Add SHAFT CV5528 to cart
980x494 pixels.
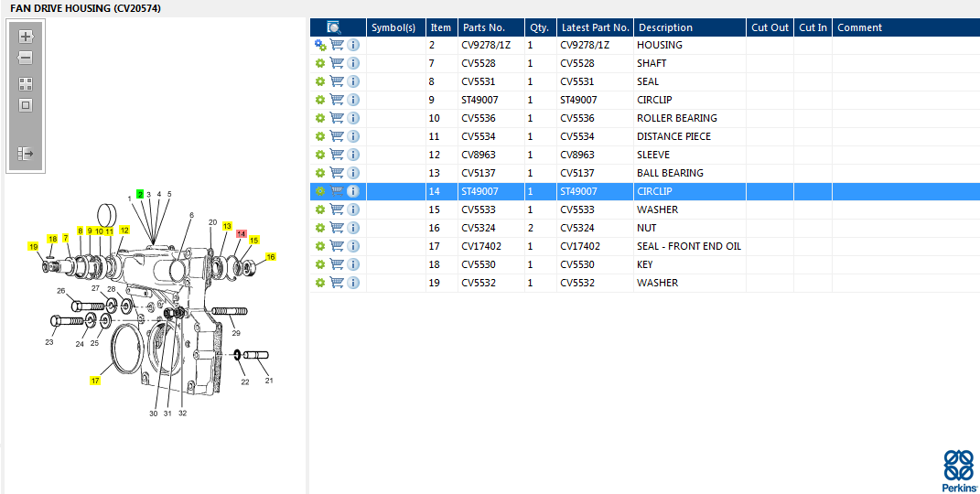pyautogui.click(x=337, y=63)
